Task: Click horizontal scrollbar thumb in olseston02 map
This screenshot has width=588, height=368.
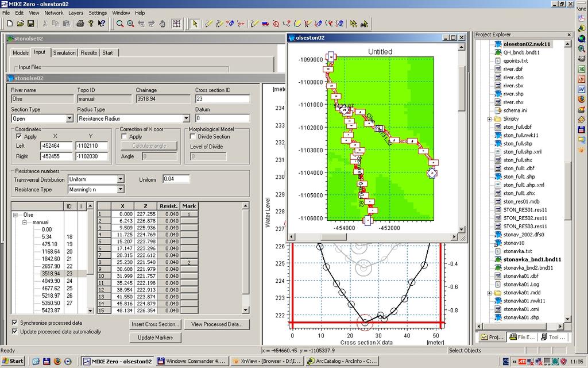Action: [334, 237]
